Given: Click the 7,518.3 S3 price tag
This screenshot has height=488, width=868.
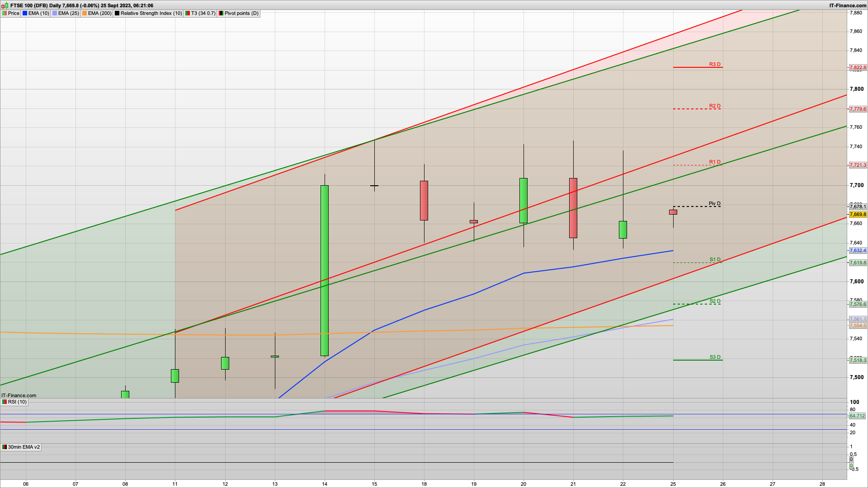Looking at the screenshot, I should 858,361.
